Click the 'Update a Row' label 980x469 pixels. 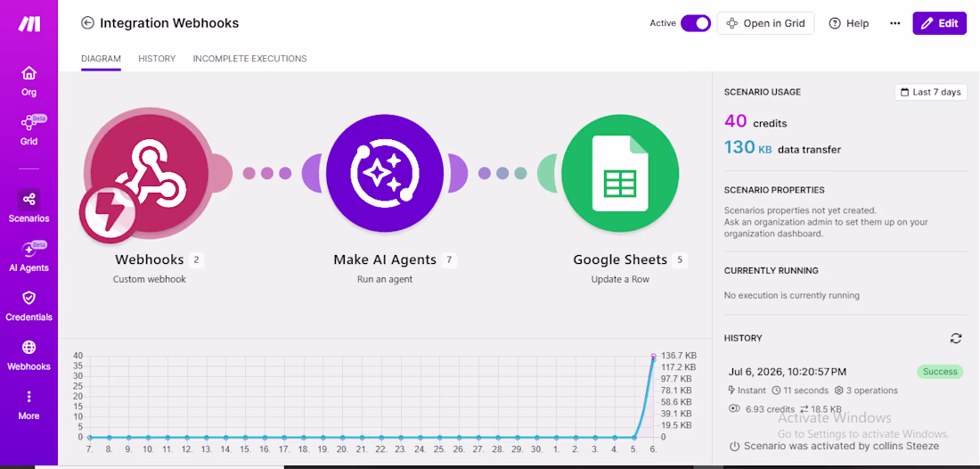click(620, 279)
